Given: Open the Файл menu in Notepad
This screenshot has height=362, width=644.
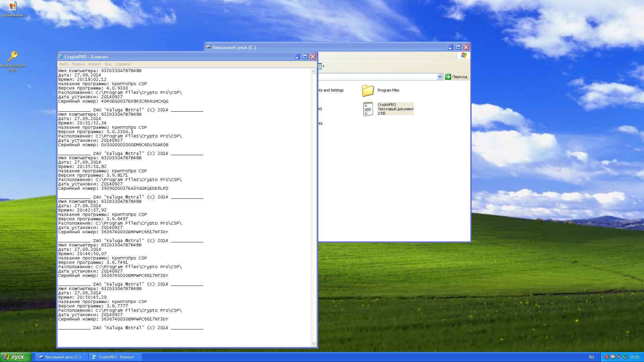Looking at the screenshot, I should [63, 64].
